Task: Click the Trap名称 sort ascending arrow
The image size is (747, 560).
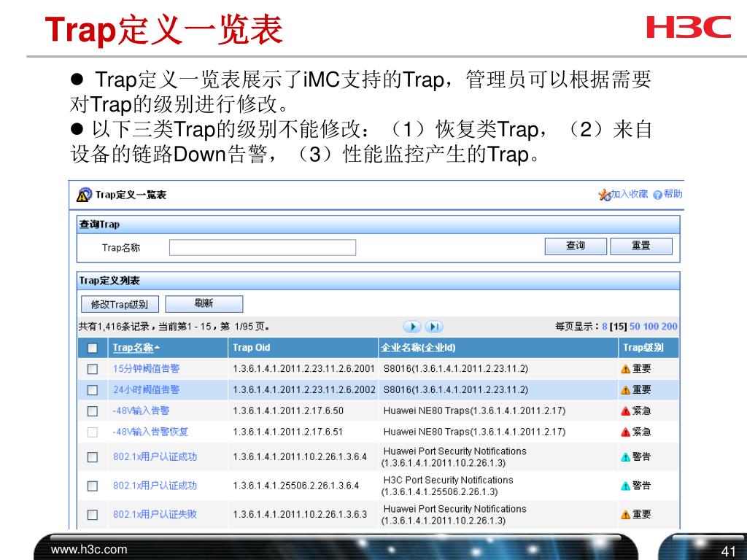Action: [x=158, y=348]
